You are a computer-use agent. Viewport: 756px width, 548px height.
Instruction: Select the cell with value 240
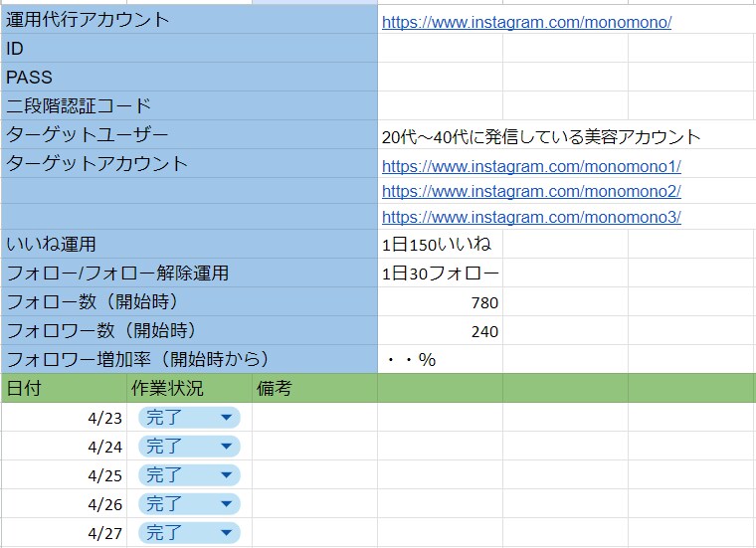[x=440, y=330]
